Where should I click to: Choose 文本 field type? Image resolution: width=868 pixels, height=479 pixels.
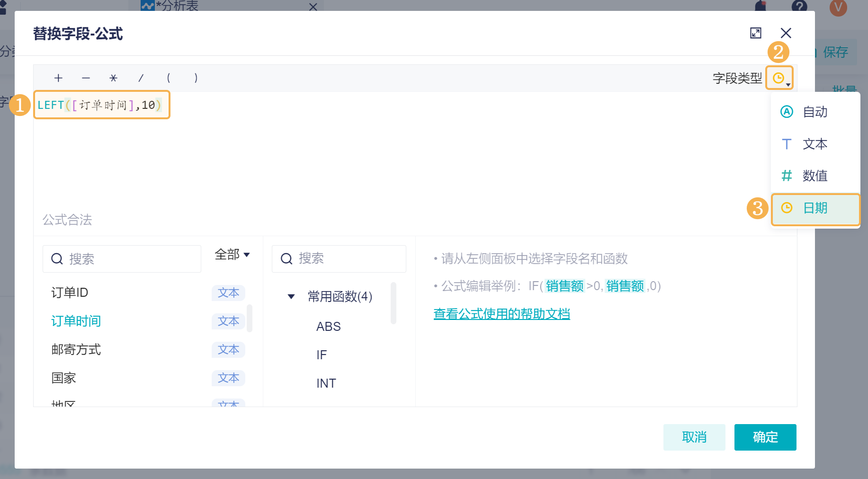coord(815,144)
